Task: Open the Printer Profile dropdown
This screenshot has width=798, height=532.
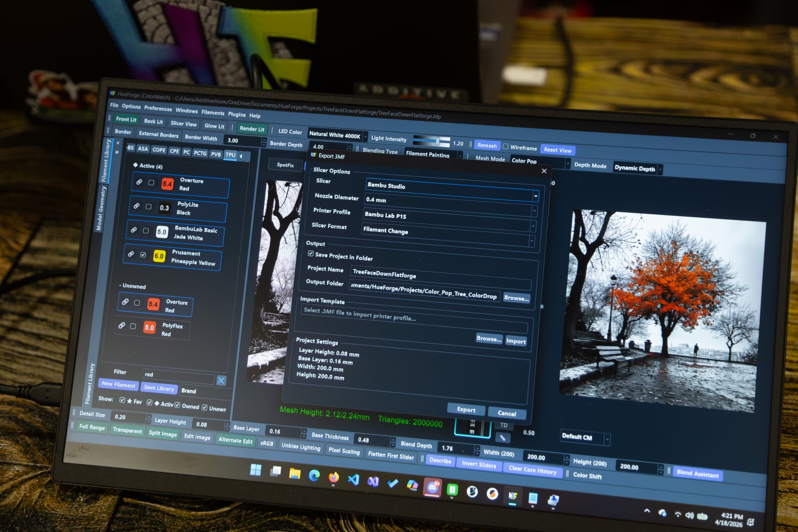Action: (449, 220)
